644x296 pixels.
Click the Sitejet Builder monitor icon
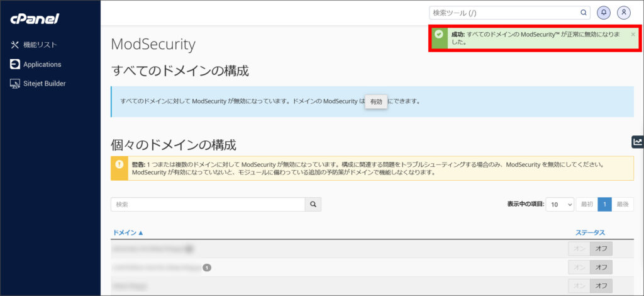[15, 84]
